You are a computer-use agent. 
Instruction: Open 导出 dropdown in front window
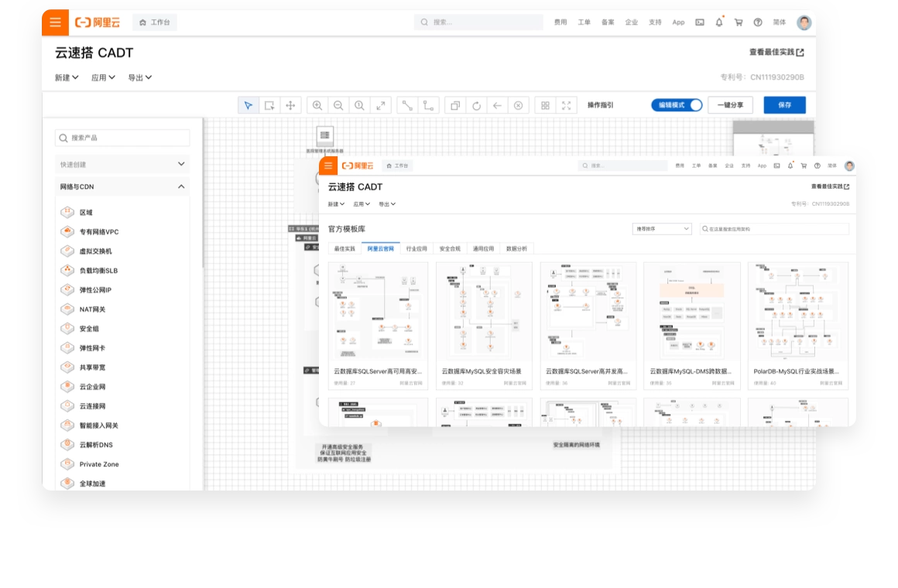point(387,203)
